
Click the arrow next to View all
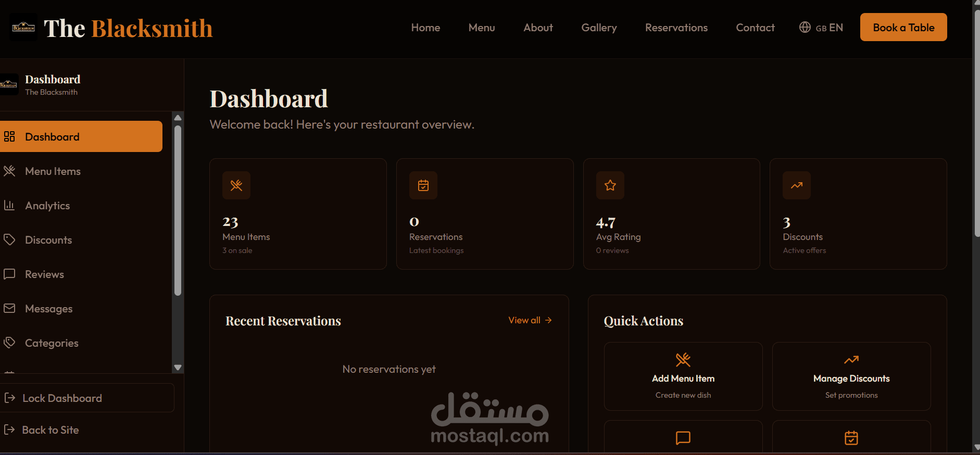coord(548,320)
